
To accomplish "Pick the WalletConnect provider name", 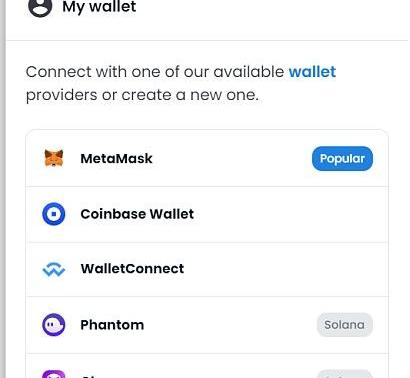I will (x=132, y=269).
